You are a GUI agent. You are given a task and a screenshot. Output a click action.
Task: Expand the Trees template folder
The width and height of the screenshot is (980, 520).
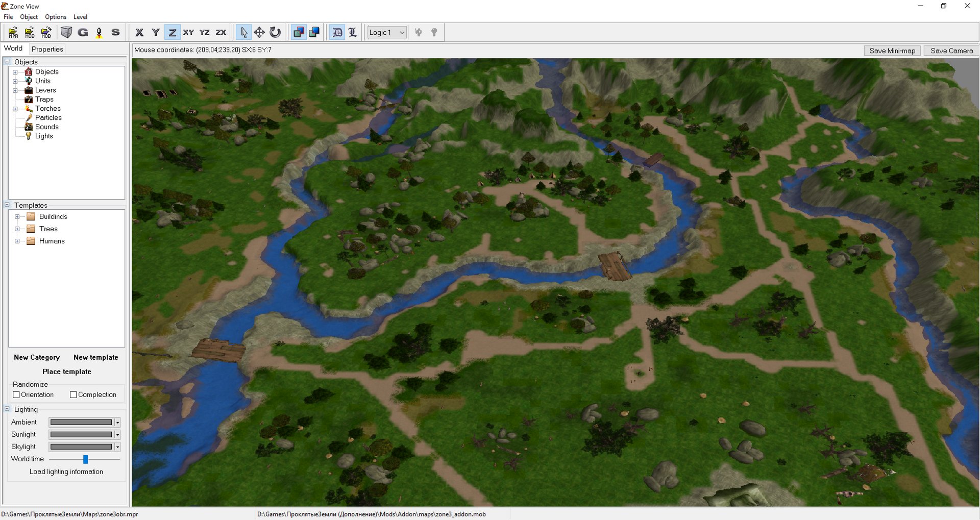point(17,229)
